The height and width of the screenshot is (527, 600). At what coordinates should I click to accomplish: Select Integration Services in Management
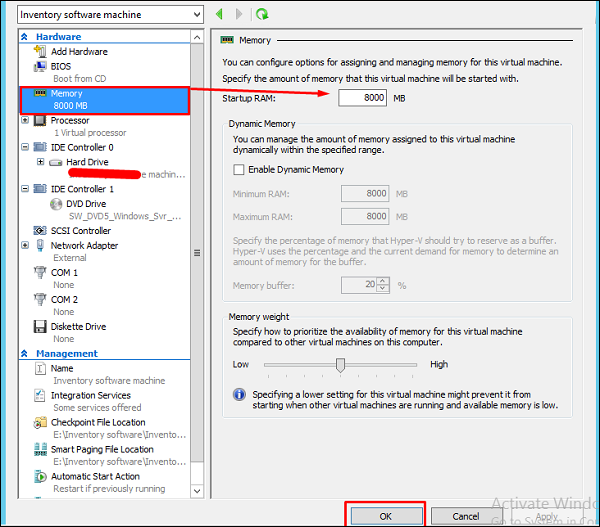pos(90,396)
